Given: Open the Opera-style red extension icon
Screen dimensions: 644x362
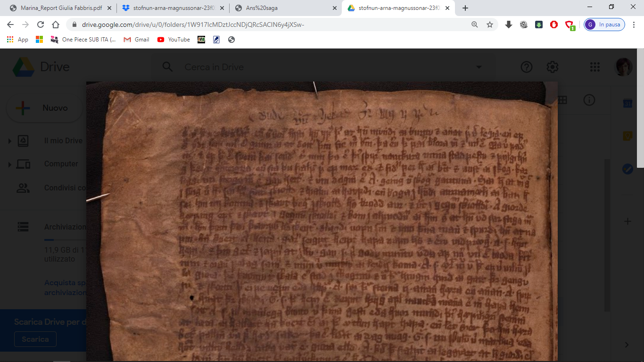Looking at the screenshot, I should [x=554, y=25].
